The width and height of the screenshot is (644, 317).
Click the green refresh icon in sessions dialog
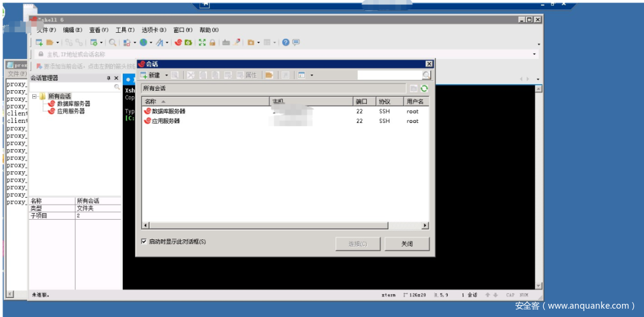tap(424, 88)
